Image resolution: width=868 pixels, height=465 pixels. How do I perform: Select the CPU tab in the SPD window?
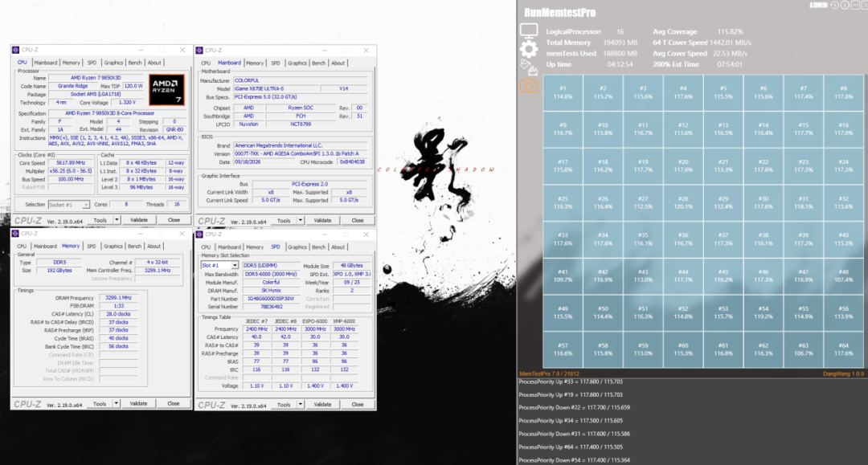206,247
